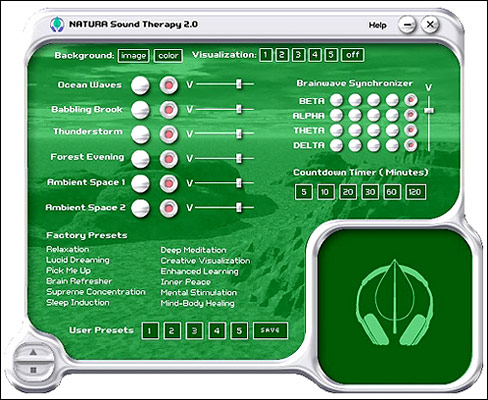Viewport: 488px width, 400px height.
Task: Turn on Thunderstorm white button
Action: click(x=140, y=134)
